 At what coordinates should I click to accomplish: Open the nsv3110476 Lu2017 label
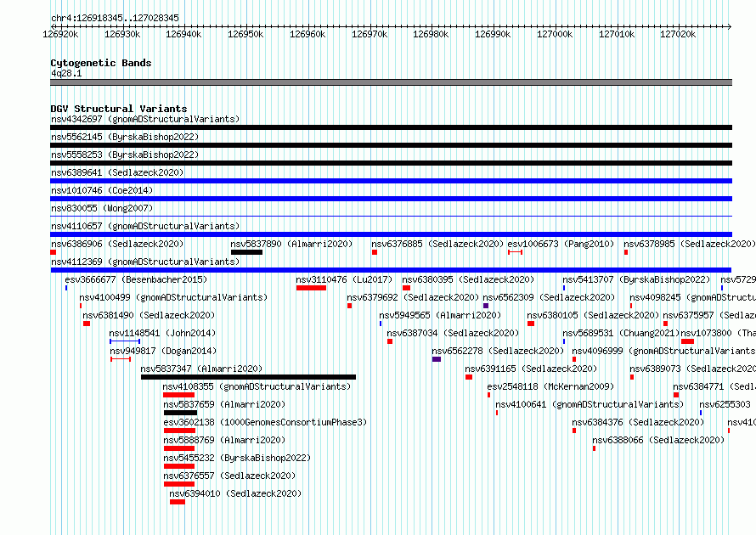coord(344,279)
